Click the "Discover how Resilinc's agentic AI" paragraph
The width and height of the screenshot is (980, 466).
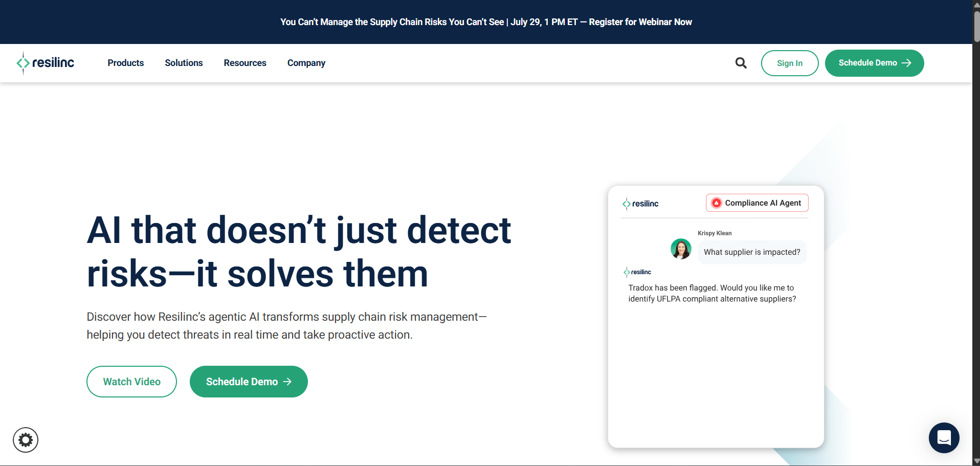(x=286, y=326)
